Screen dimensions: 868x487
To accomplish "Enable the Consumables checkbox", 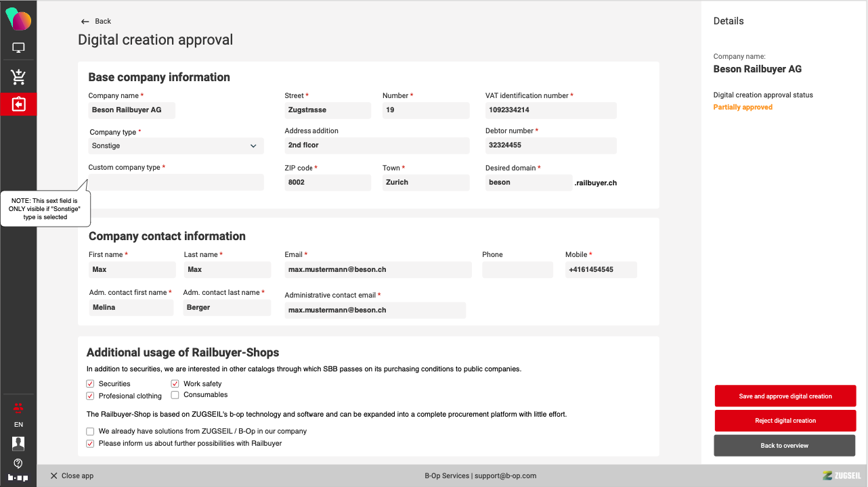I will 175,394.
